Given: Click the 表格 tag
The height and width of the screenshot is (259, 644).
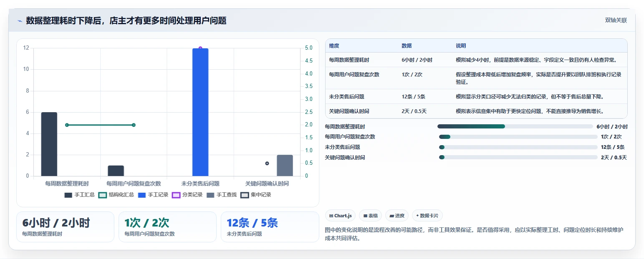Looking at the screenshot, I should tap(371, 216).
